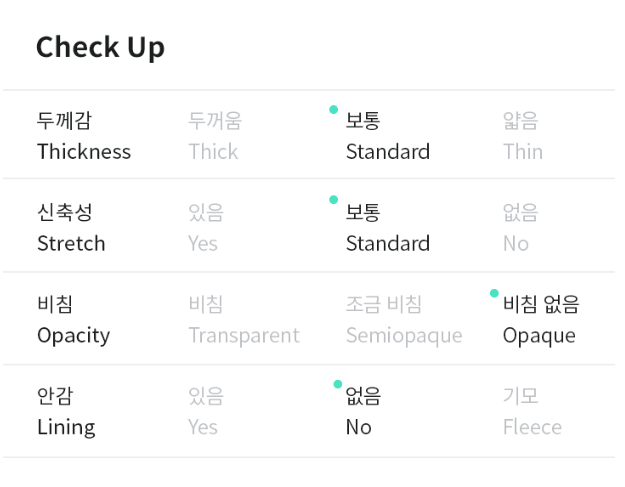Screen dimensions: 625x487
Task: Select the Thin thickness option
Action: click(523, 136)
